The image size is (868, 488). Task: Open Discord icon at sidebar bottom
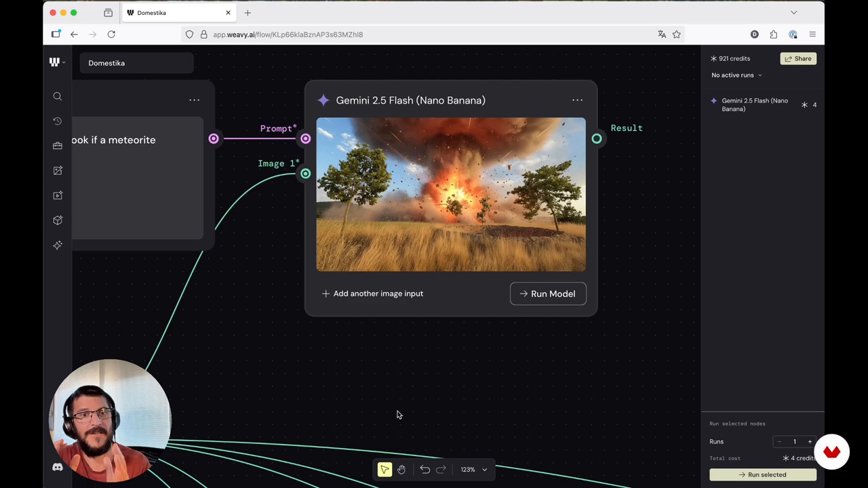58,467
